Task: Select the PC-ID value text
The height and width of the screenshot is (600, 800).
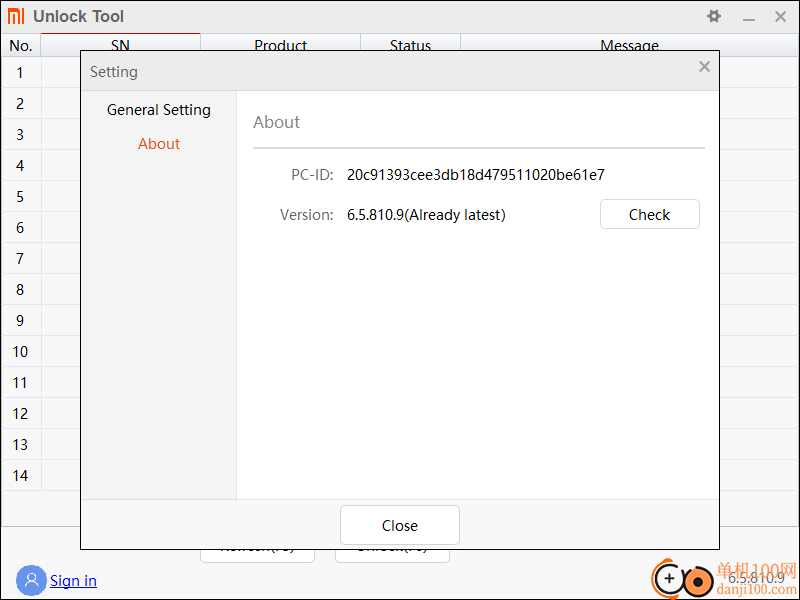Action: 476,175
